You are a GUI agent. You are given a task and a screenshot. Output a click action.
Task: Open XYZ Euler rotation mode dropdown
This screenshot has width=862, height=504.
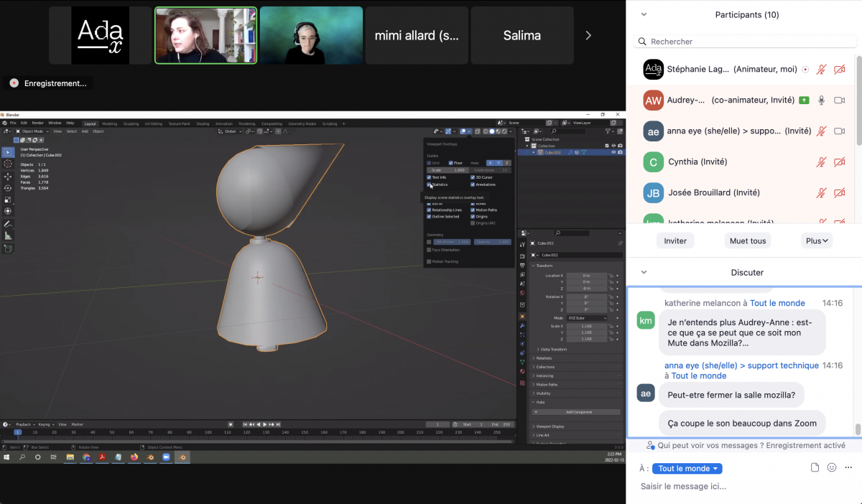tap(587, 318)
